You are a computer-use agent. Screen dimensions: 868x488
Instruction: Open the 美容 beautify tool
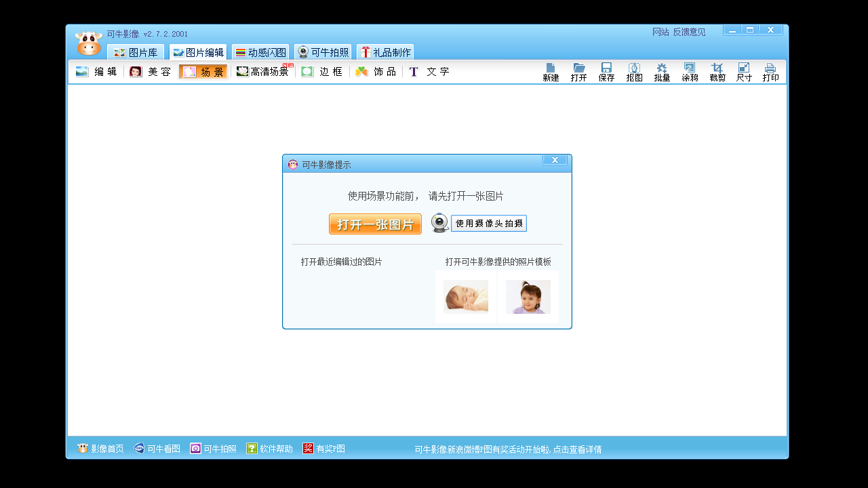click(150, 71)
